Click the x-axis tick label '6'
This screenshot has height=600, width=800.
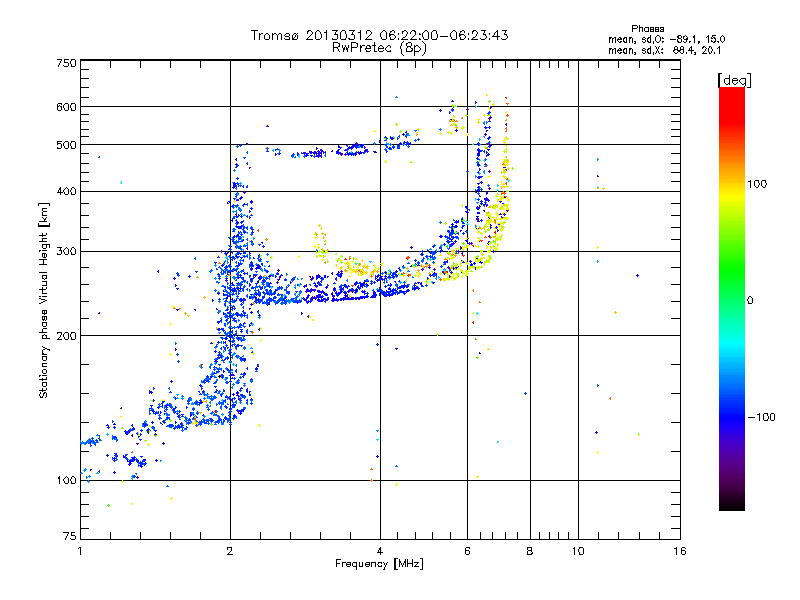point(467,551)
